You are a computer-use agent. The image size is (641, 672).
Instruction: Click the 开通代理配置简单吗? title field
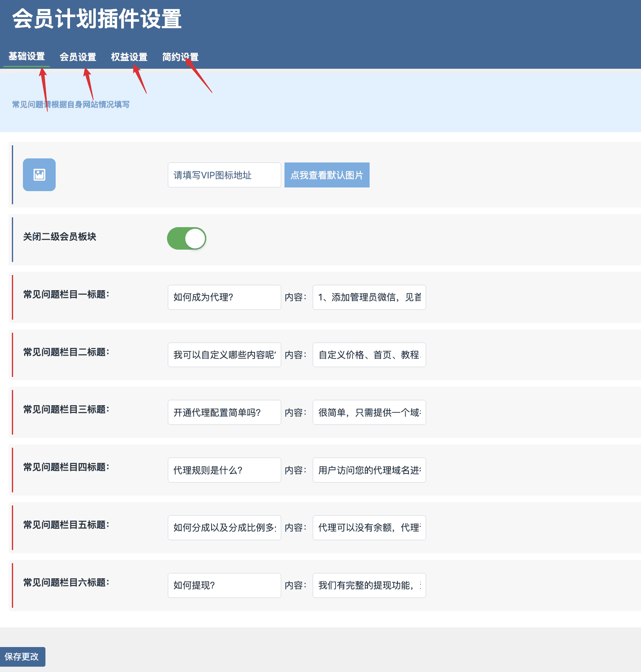(224, 413)
